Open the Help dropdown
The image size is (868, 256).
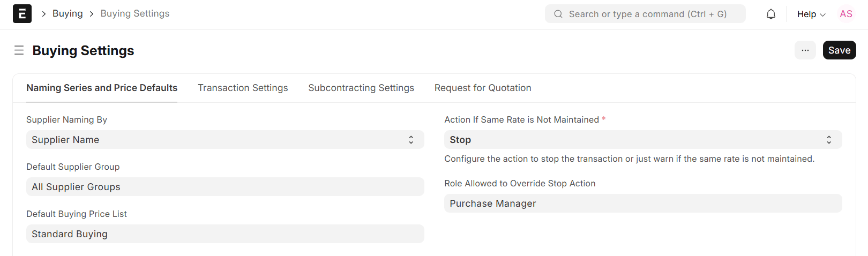(811, 14)
